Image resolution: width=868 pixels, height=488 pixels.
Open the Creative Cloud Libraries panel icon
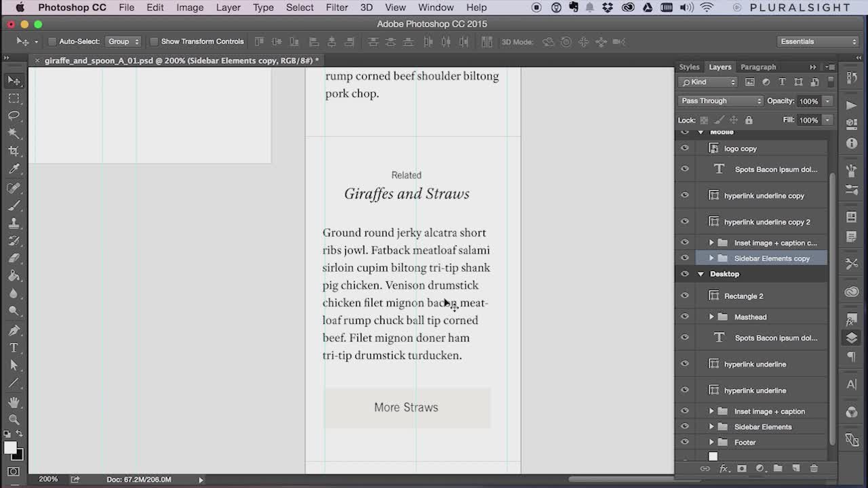(x=852, y=292)
